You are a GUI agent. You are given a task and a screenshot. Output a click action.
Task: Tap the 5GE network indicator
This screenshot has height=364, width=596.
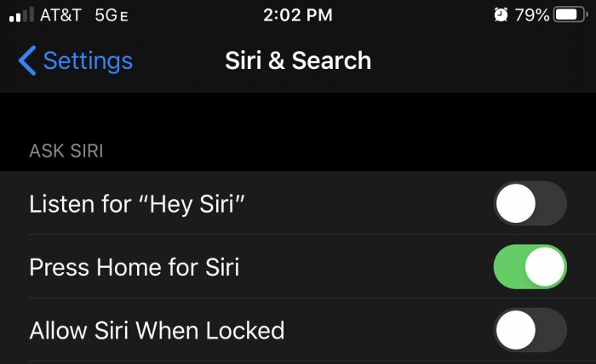click(x=112, y=15)
